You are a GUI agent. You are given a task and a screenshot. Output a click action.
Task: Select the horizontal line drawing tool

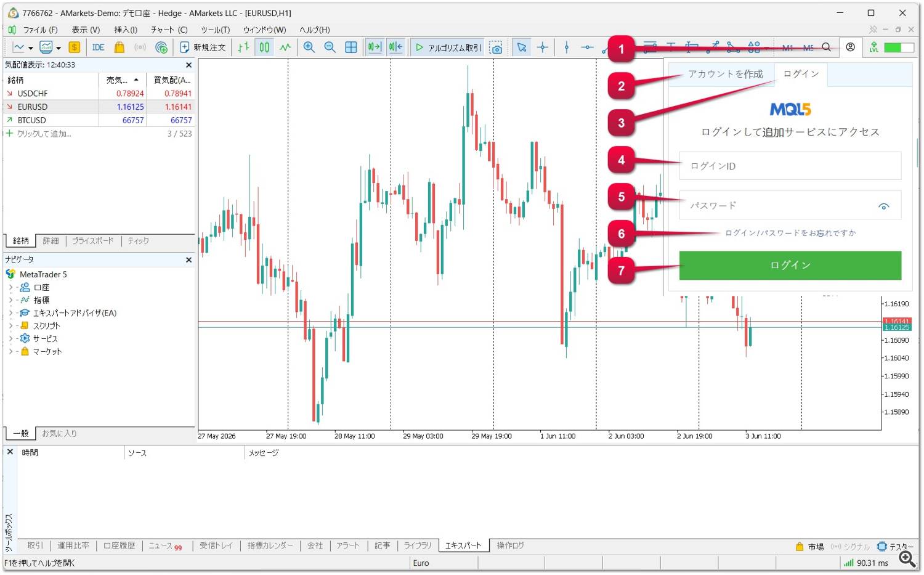(x=588, y=47)
